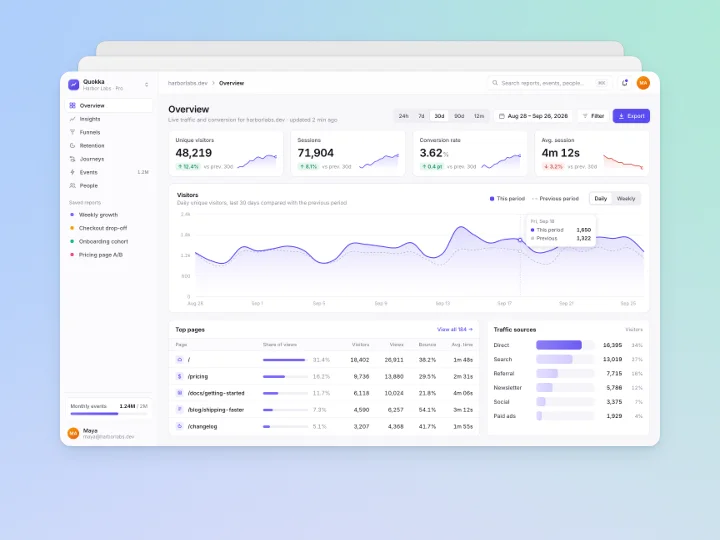Sort by Visitors column header

360,344
